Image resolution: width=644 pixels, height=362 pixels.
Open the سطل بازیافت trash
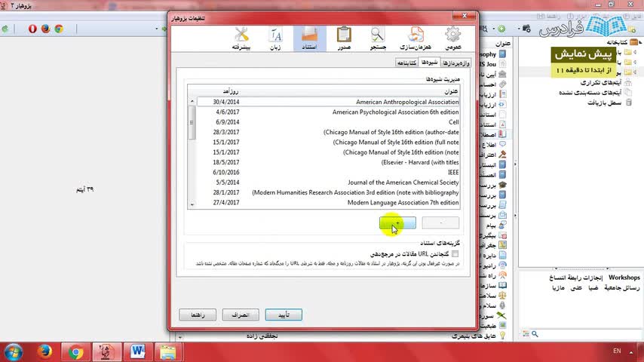point(604,103)
